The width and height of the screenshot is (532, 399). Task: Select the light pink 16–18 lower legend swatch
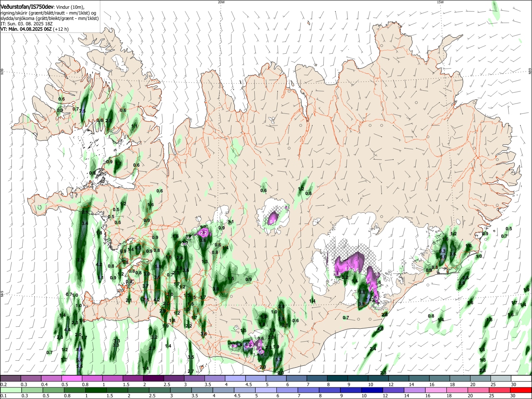(x=436, y=390)
